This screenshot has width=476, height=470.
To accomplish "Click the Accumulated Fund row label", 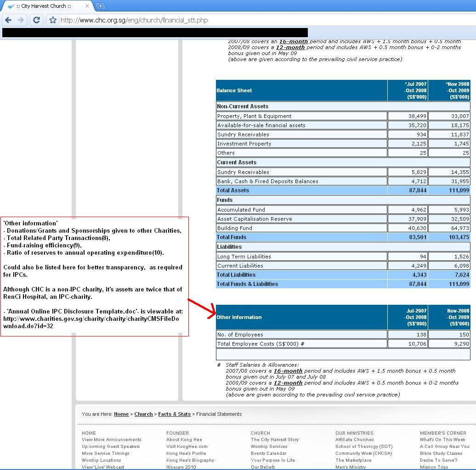I will [241, 210].
